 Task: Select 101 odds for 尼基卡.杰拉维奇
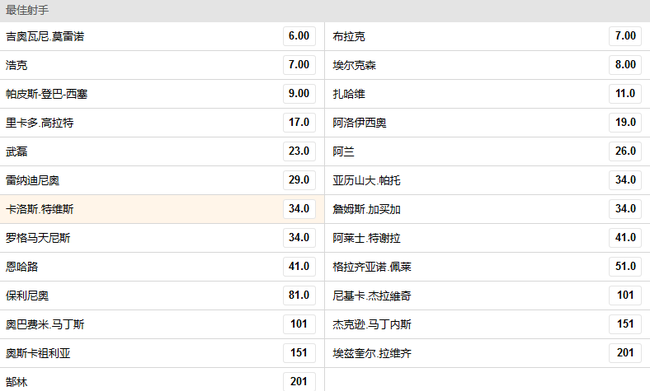(x=625, y=296)
